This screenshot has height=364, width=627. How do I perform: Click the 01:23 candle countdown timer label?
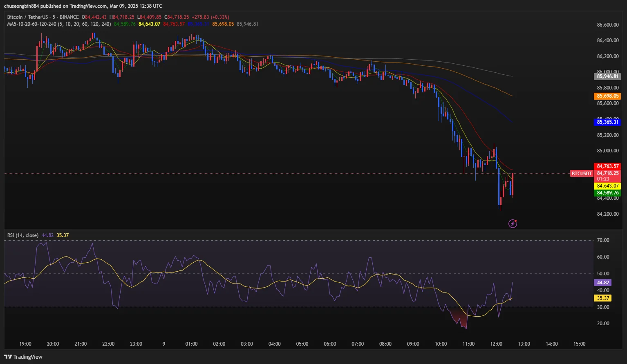tap(603, 179)
